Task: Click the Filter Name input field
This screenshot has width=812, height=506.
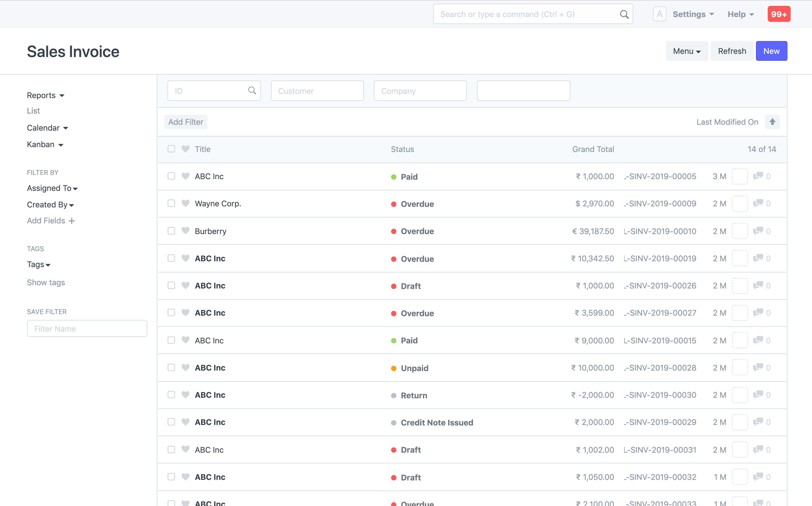Action: [87, 329]
